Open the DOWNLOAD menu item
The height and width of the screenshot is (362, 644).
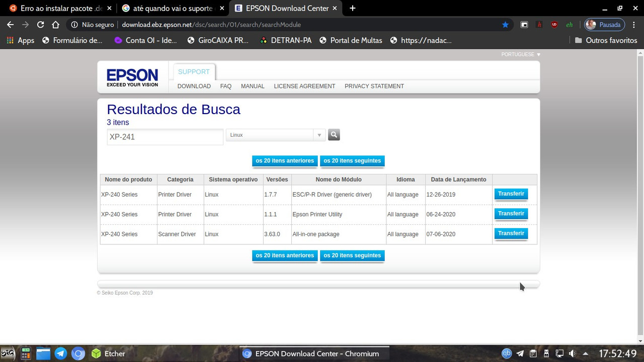click(x=194, y=86)
